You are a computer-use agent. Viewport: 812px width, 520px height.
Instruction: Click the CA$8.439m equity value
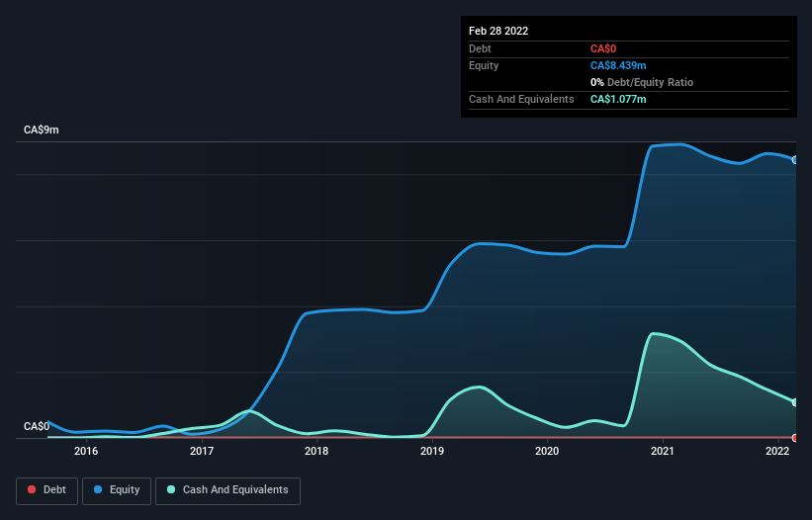click(x=618, y=65)
